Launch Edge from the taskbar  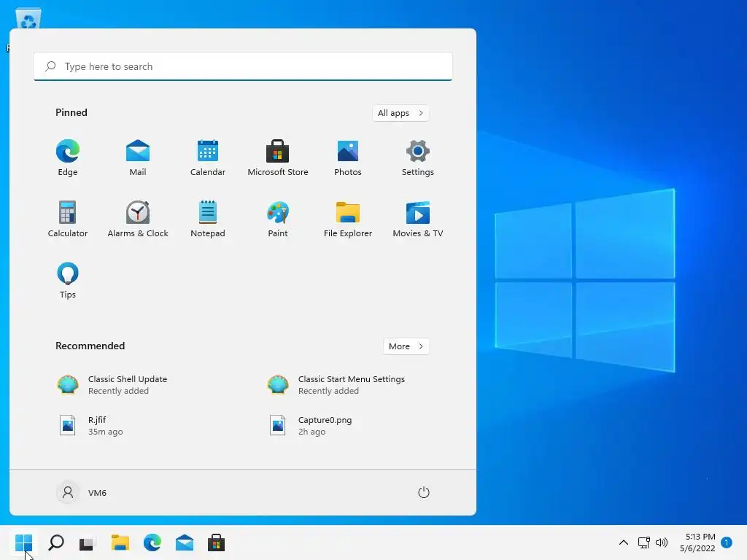click(152, 542)
